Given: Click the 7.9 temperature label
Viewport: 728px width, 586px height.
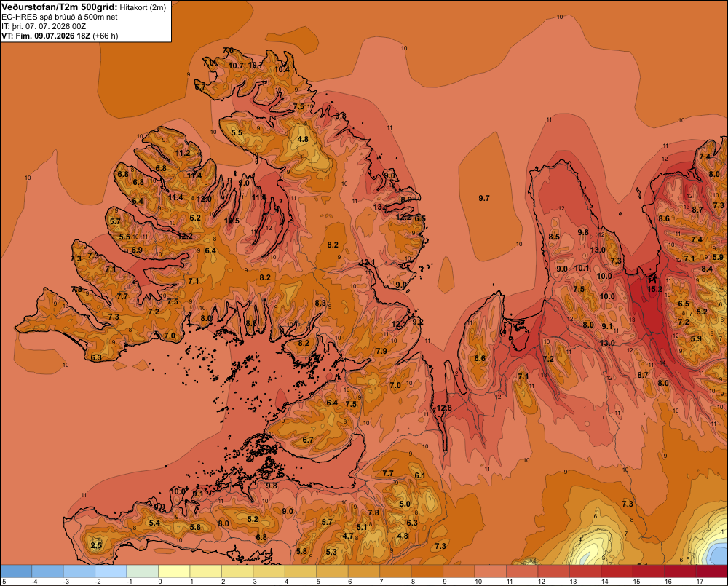Looking at the screenshot, I should 381,351.
